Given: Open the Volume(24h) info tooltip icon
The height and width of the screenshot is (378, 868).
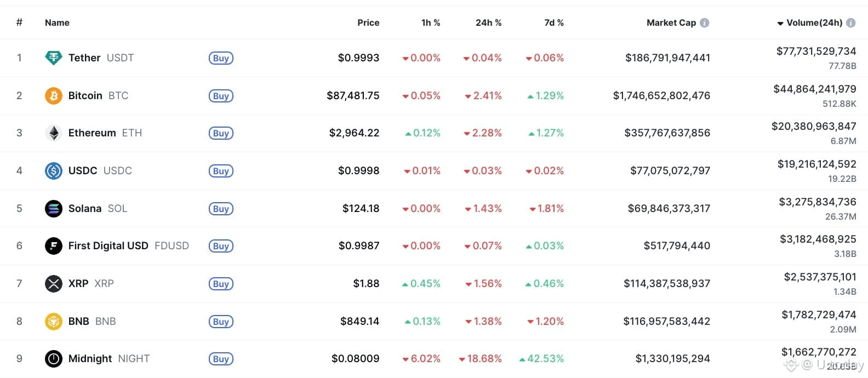Looking at the screenshot, I should tap(851, 22).
